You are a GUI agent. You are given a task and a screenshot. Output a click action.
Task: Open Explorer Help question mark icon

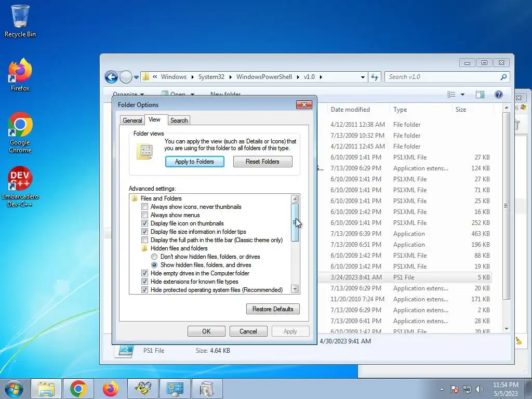[x=498, y=95]
